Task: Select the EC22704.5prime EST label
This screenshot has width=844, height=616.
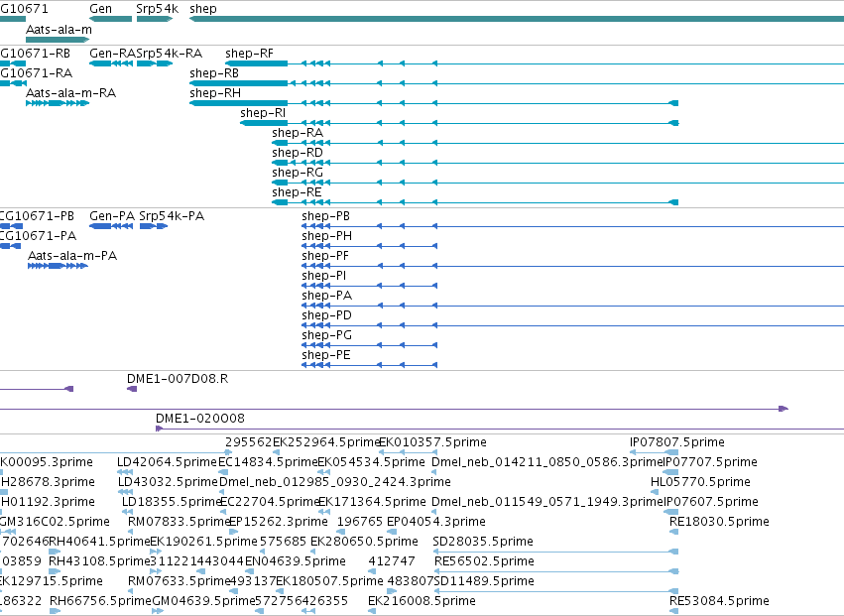Action: pyautogui.click(x=271, y=502)
